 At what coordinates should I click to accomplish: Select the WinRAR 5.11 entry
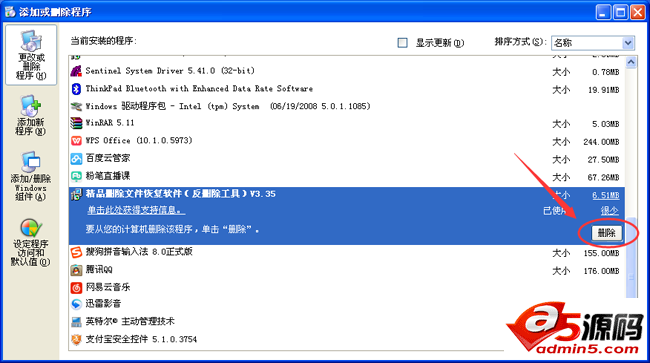(x=347, y=123)
